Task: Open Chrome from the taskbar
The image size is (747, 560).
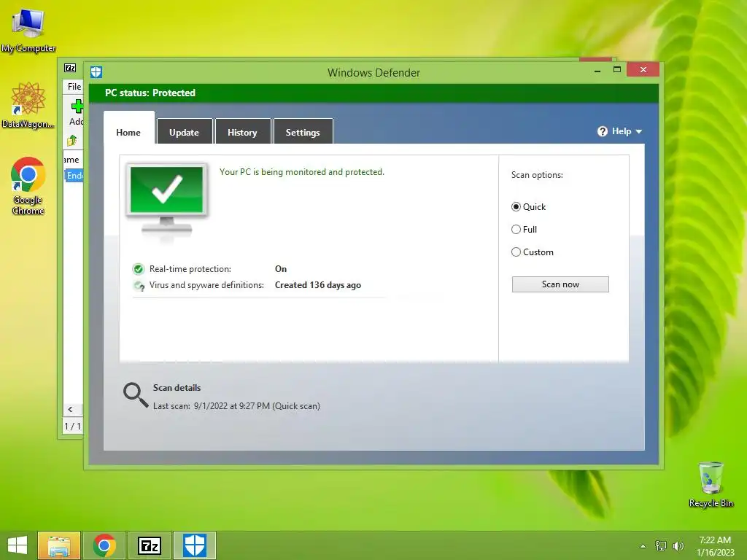Action: (x=104, y=545)
